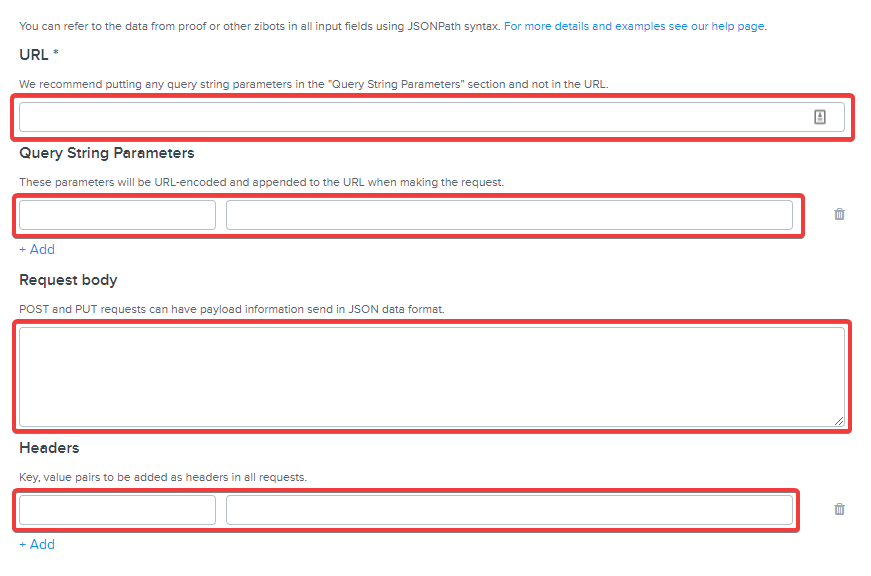Focus the URL input field
This screenshot has height=576, width=871.
(410, 117)
